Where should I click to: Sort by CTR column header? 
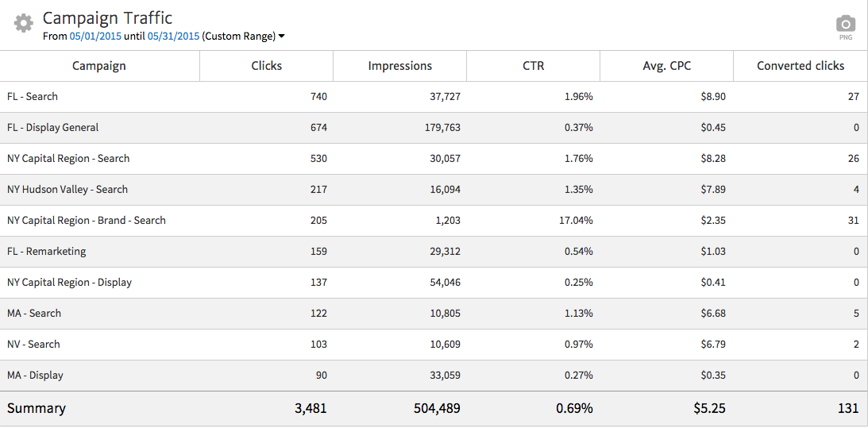[x=533, y=66]
